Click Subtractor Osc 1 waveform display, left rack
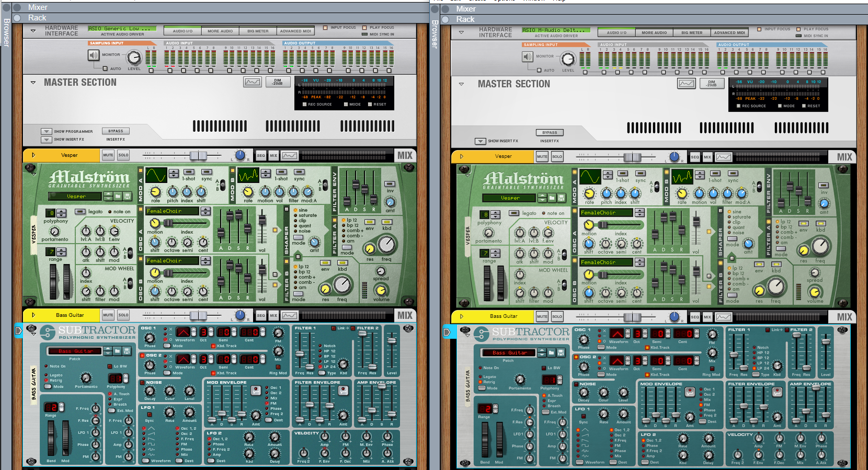868x470 pixels. 183,332
